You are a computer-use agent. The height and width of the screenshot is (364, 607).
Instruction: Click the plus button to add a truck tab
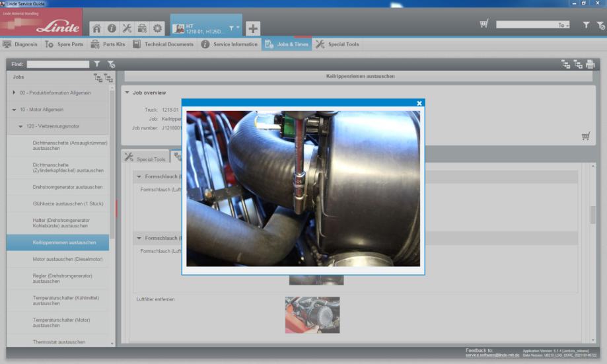click(x=253, y=28)
